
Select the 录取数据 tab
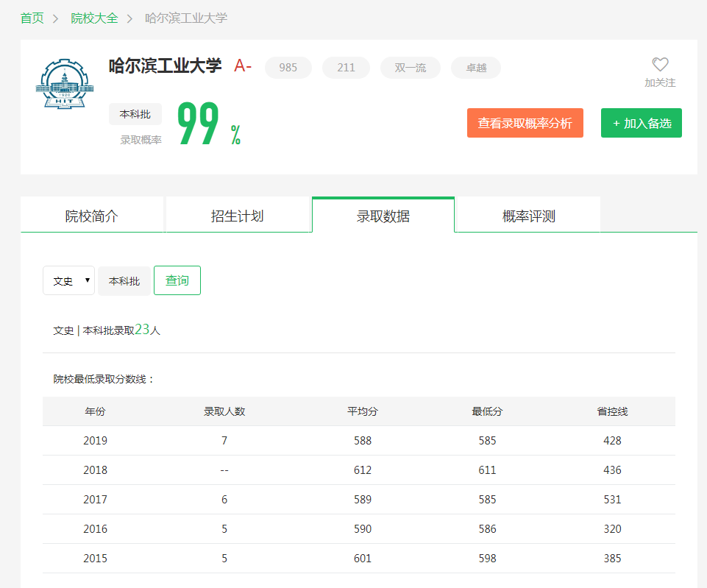point(383,216)
